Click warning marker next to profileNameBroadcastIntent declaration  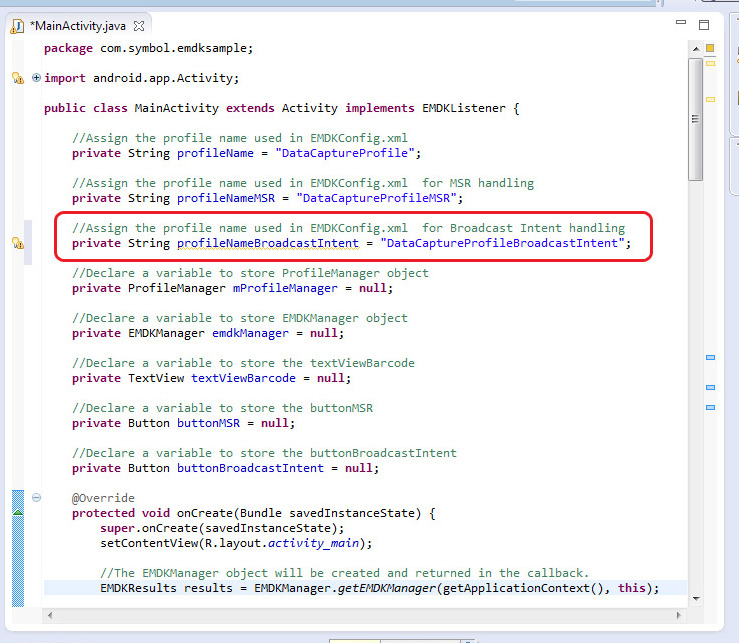[17, 243]
